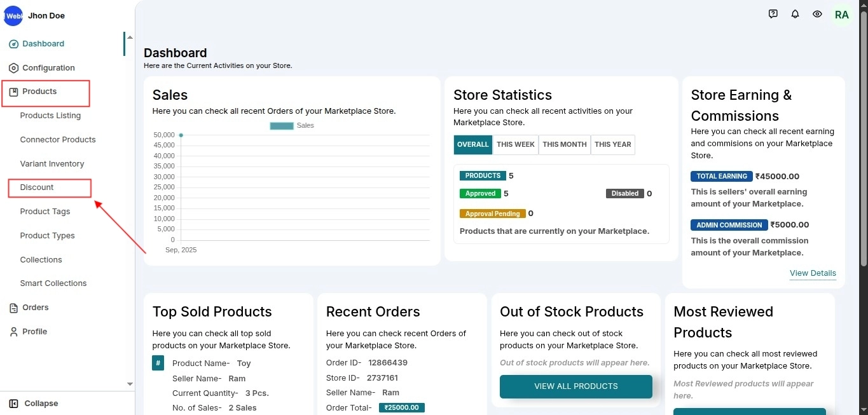Toggle the Sales legend in chart
Image resolution: width=868 pixels, height=415 pixels.
(291, 126)
